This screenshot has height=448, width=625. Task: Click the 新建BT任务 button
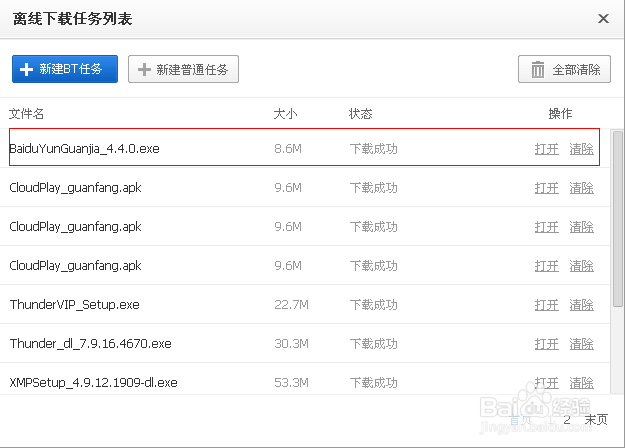[x=65, y=69]
